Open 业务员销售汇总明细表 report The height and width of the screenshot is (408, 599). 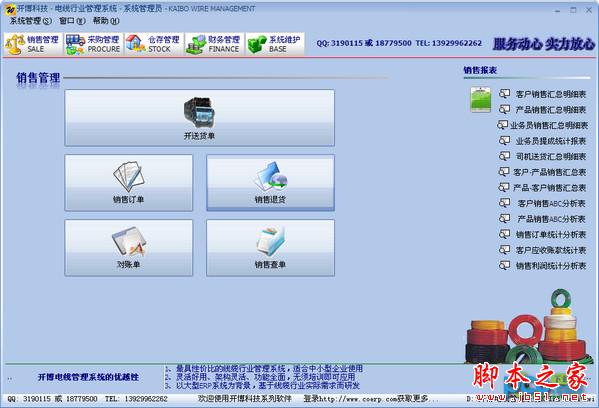[x=549, y=125]
